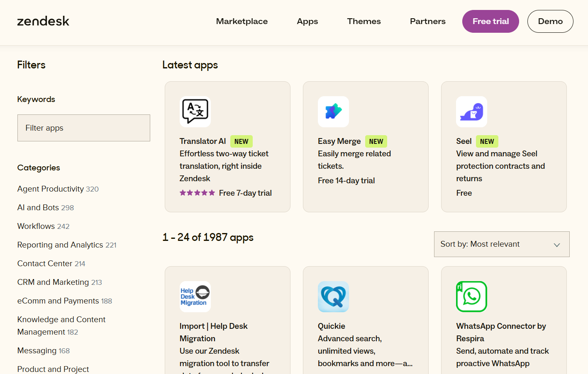Expand the Sort by Most relevant dropdown

[502, 244]
